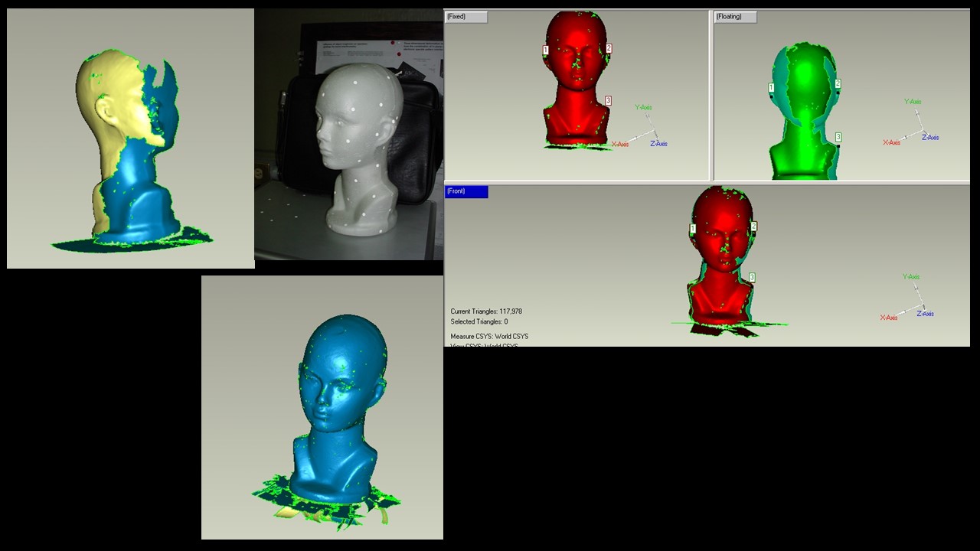Image resolution: width=980 pixels, height=551 pixels.
Task: Click the Y-Axis label in Floating viewport
Action: click(x=913, y=101)
